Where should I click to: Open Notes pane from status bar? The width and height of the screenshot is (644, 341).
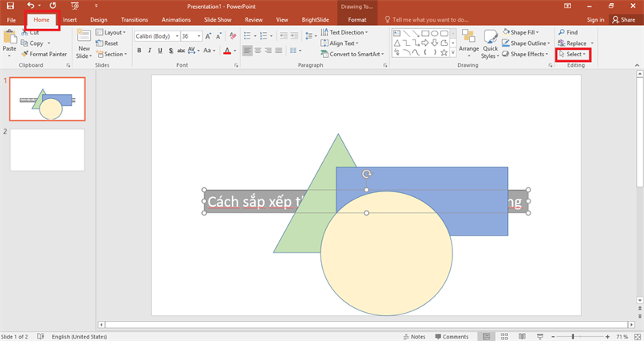click(415, 336)
